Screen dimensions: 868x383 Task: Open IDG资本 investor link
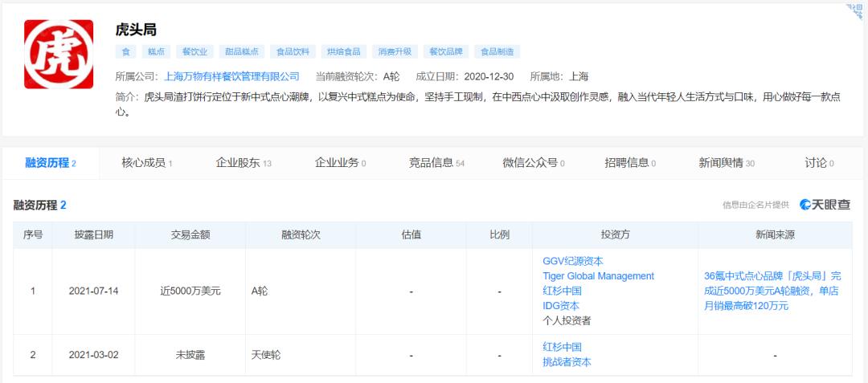pos(561,306)
